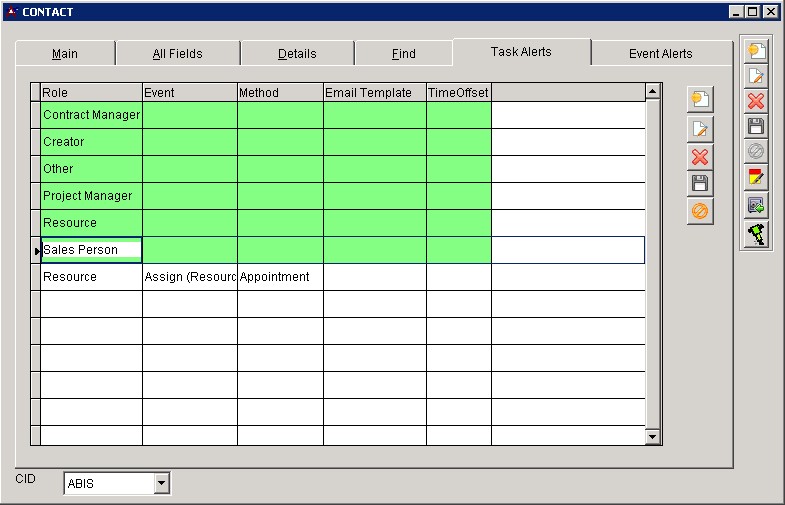Click the red X delete icon in the outer toolbar
This screenshot has width=785, height=505.
756,101
